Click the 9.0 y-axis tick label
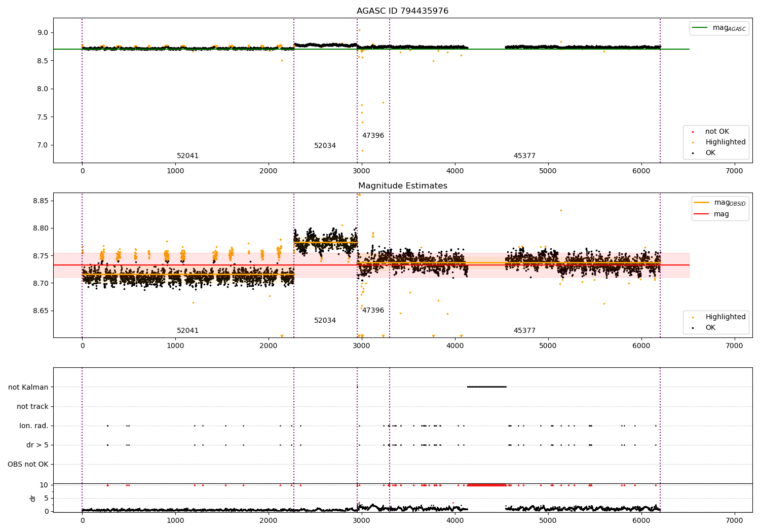Viewport: 760px width, 532px height. [x=43, y=32]
